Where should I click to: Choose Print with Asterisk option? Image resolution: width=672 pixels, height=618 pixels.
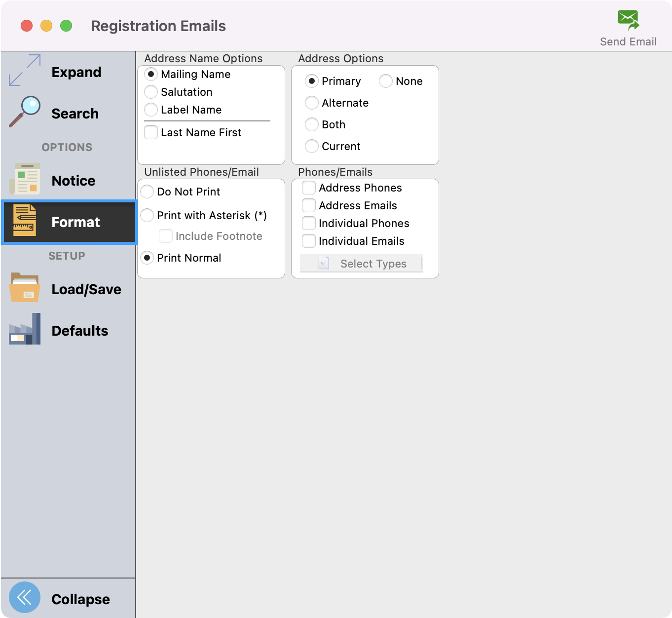coord(147,215)
